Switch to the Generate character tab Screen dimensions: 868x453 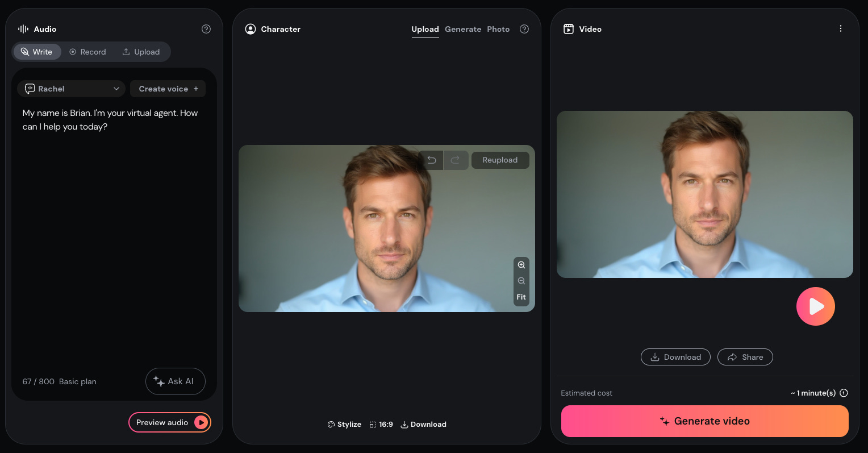pyautogui.click(x=463, y=29)
